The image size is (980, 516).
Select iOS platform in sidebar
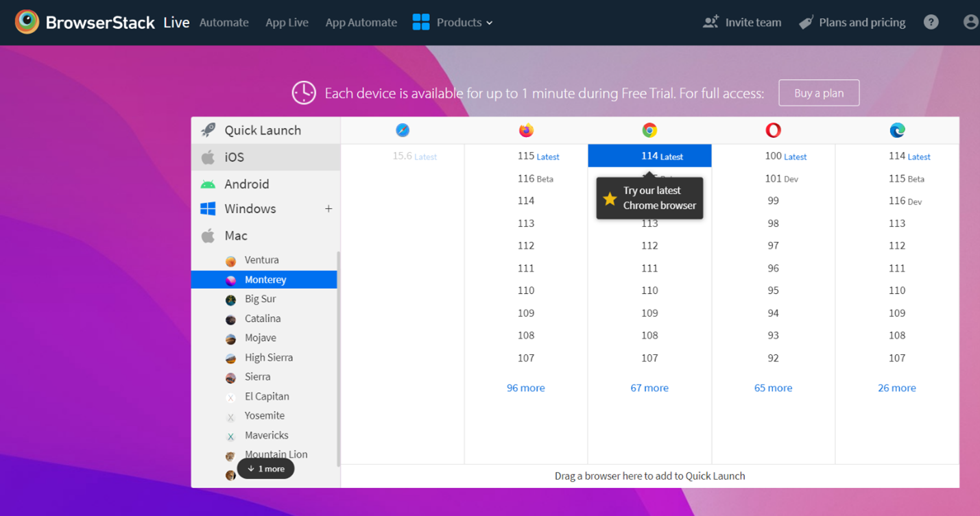[x=265, y=157]
